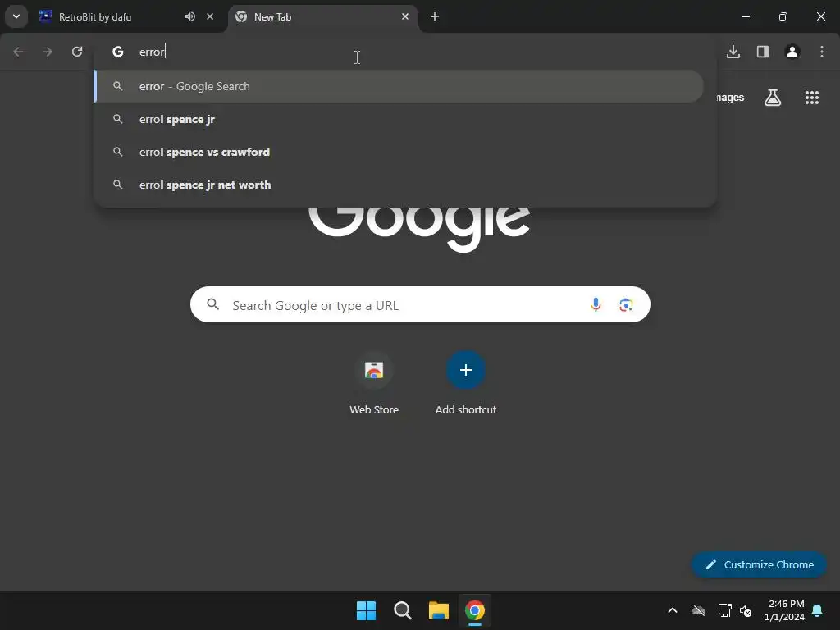
Task: Close the RetroBlit by dafu tab
Action: pos(210,16)
